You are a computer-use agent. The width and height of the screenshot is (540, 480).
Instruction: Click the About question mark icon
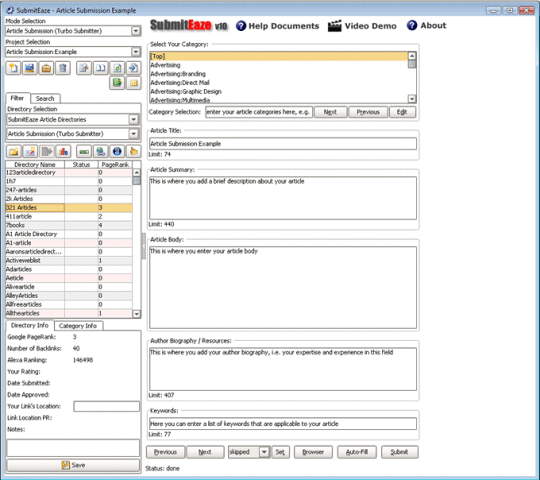point(412,25)
